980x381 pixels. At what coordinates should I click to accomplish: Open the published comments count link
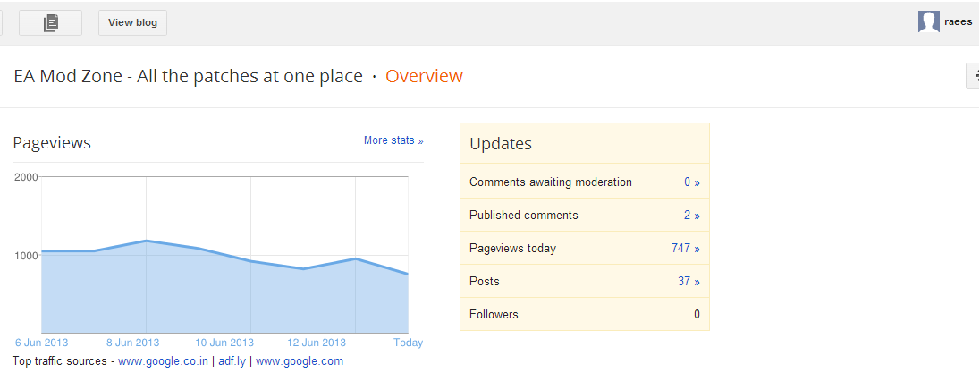coord(691,216)
